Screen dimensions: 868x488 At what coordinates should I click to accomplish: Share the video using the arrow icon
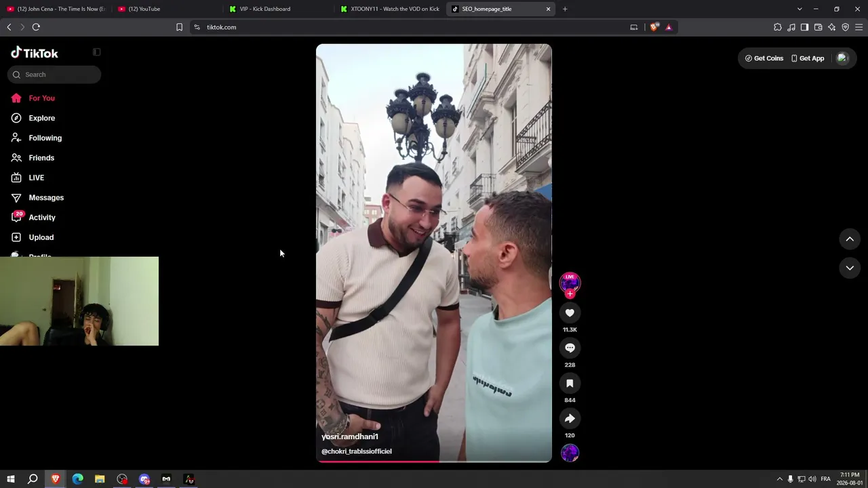pyautogui.click(x=570, y=418)
